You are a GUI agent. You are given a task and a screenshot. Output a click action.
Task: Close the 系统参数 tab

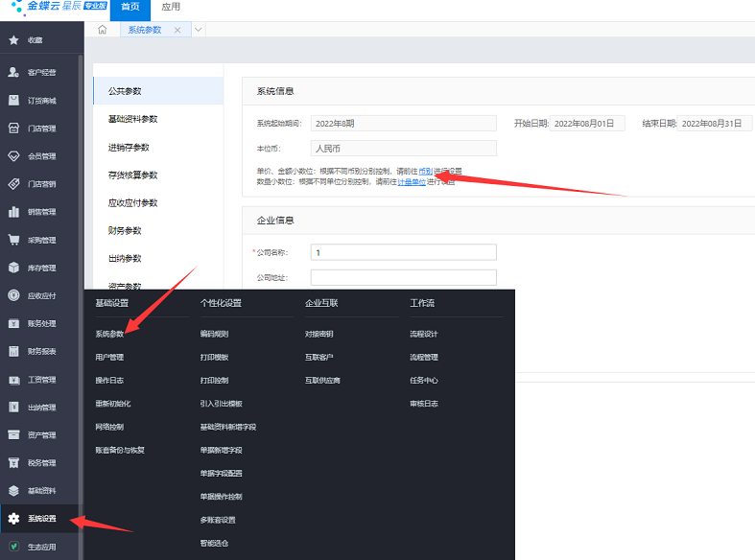[x=177, y=30]
